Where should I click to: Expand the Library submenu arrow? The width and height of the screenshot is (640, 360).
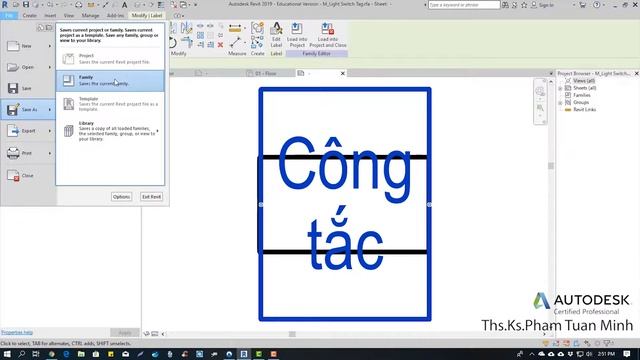pyautogui.click(x=158, y=131)
